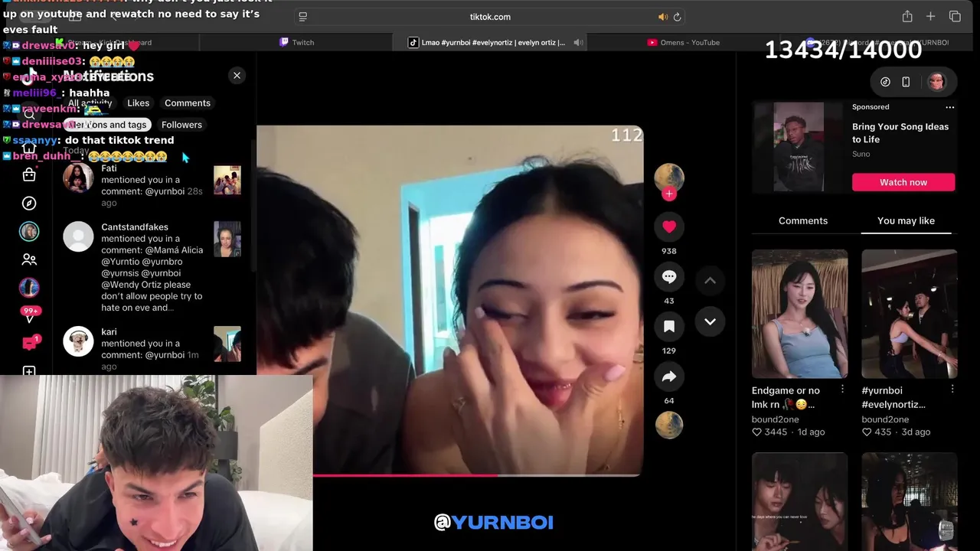Filter notifications by Likes
The width and height of the screenshot is (980, 551).
click(x=138, y=103)
